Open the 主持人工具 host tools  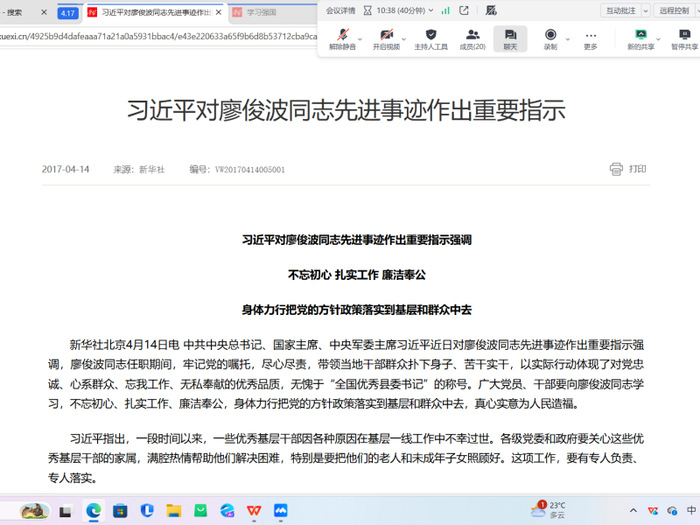pos(431,37)
